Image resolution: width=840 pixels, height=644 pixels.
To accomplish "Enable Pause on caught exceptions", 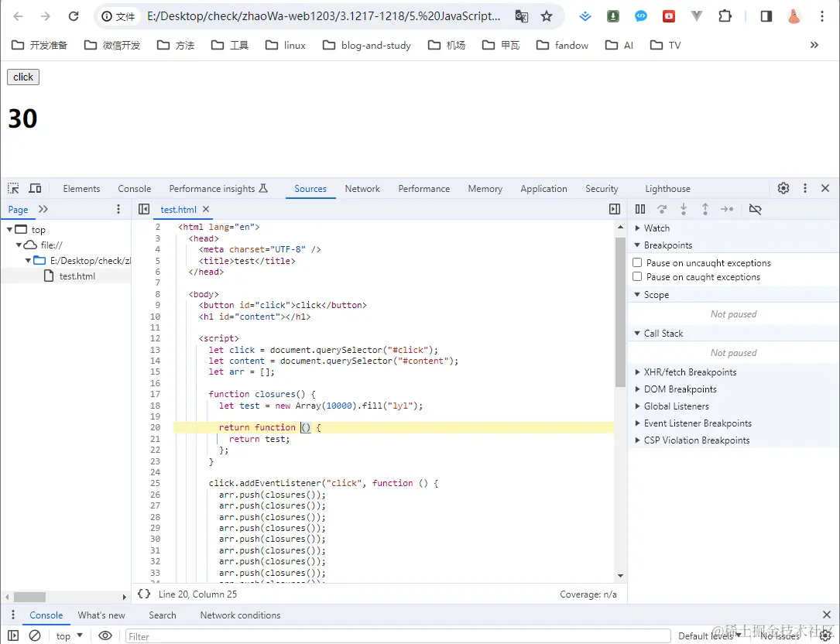I will coord(637,276).
